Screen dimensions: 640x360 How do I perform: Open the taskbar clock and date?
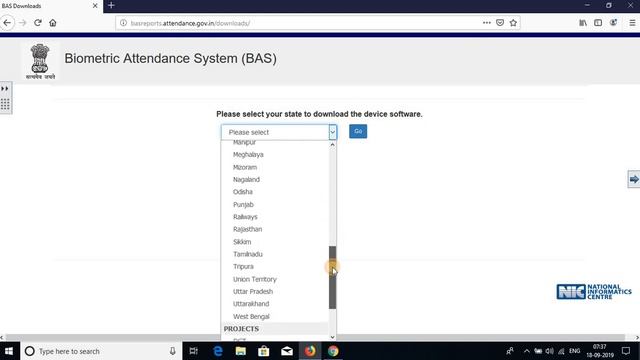point(600,351)
